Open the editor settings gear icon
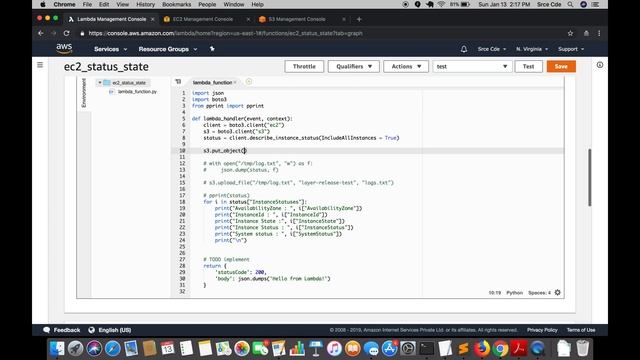 click(x=558, y=292)
